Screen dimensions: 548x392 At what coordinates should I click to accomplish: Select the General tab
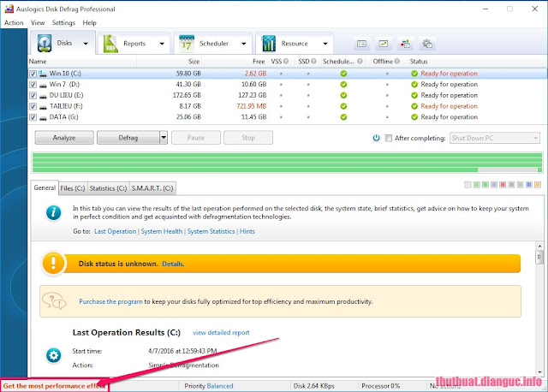coord(45,187)
